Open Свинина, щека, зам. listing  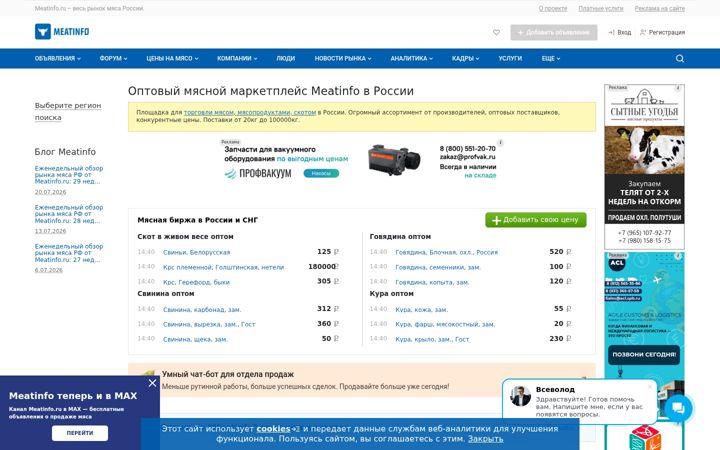click(195, 339)
